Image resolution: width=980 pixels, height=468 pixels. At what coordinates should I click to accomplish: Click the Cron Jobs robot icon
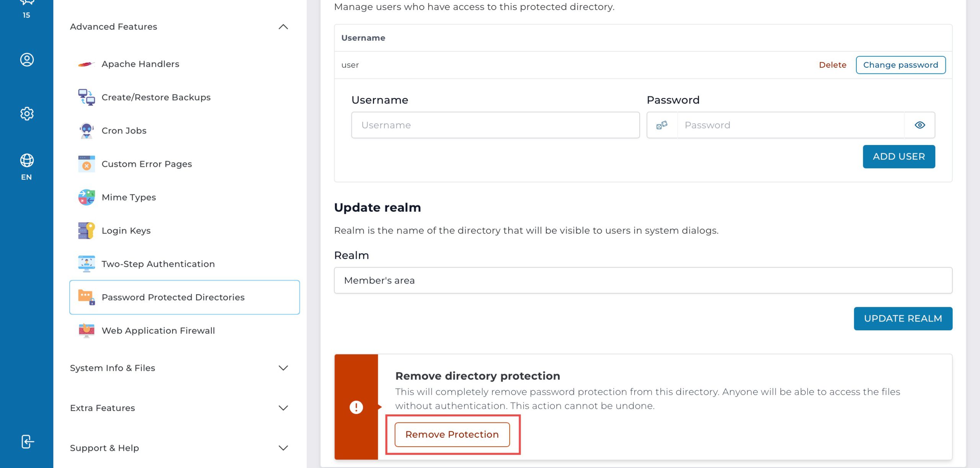[87, 131]
